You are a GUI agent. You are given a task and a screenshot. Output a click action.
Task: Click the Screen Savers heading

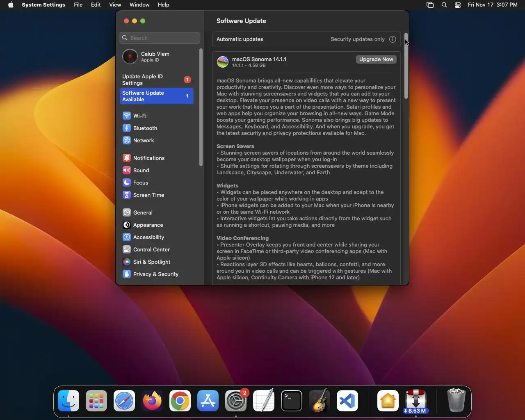tap(235, 146)
